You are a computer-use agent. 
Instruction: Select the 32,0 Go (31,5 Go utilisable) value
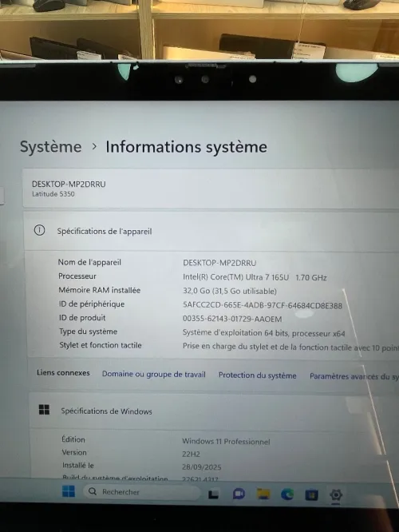click(x=230, y=291)
